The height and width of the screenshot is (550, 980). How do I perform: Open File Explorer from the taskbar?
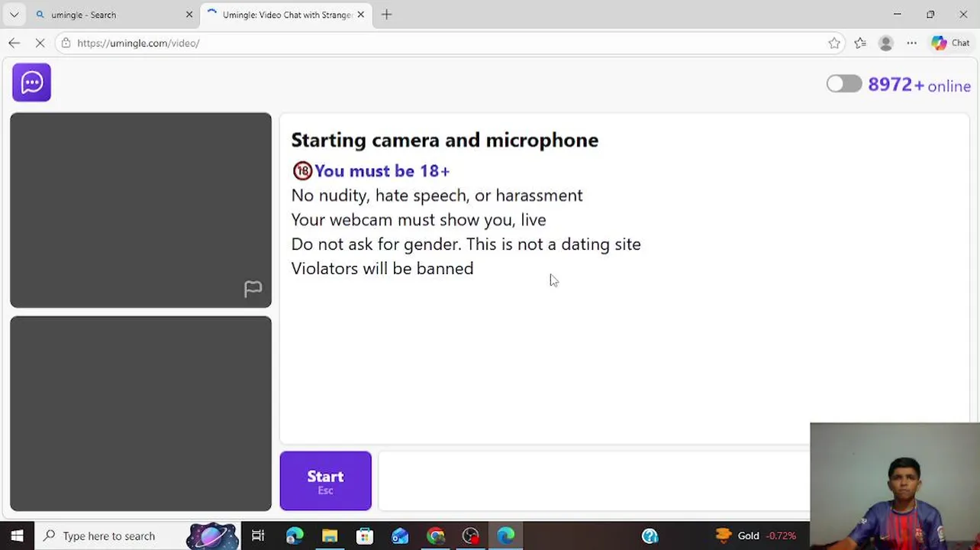point(330,536)
